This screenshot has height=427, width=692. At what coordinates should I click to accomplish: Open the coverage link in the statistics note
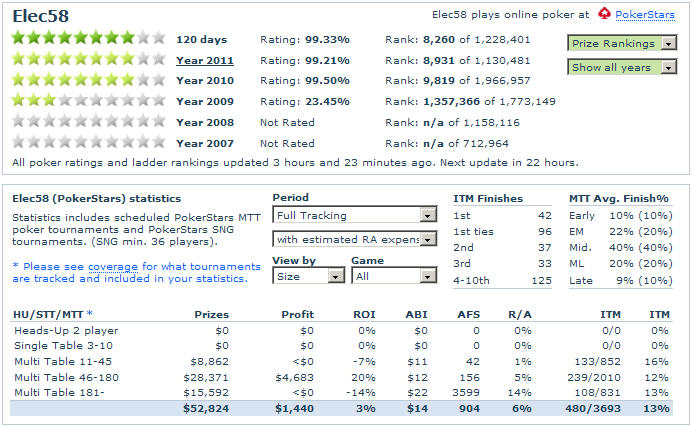[x=113, y=267]
